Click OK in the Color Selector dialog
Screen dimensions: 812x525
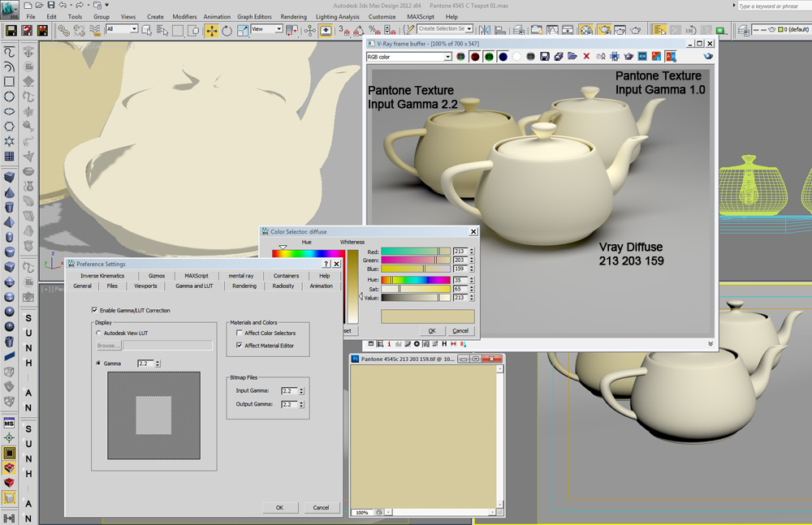click(x=432, y=331)
